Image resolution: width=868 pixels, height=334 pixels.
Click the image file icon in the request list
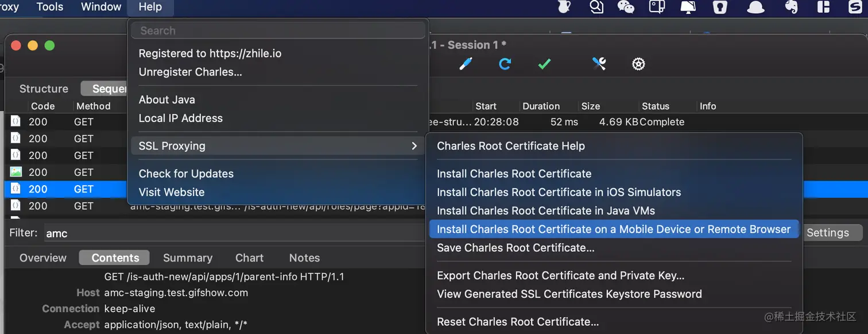16,172
